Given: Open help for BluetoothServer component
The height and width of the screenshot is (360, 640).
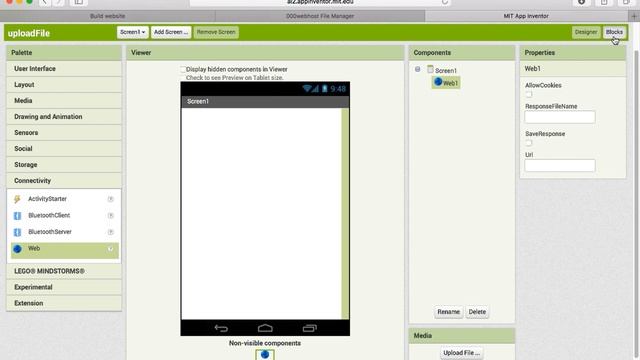Looking at the screenshot, I should tap(110, 232).
